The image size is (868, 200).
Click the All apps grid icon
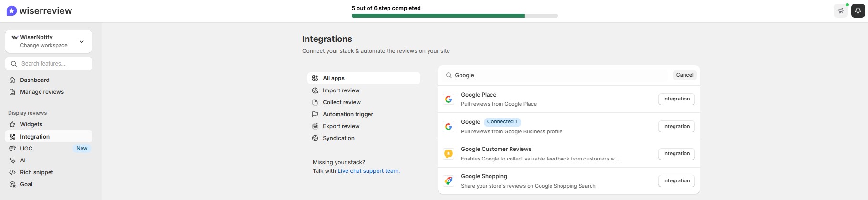315,78
